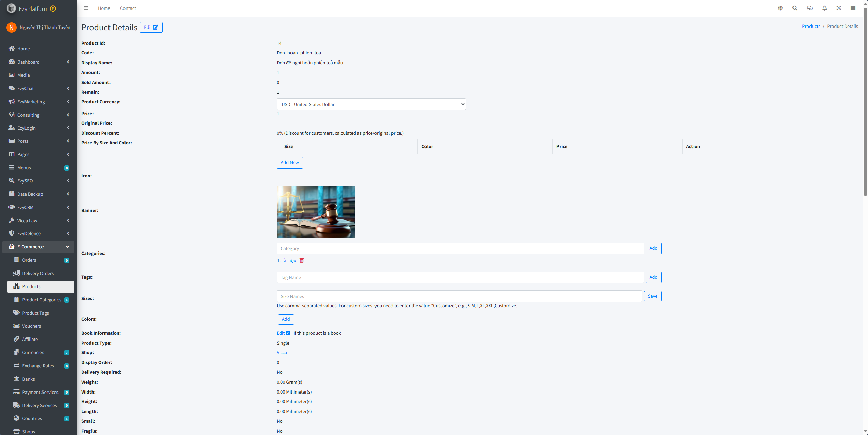This screenshot has width=868, height=435.
Task: Click the gavel banner thumbnail image
Action: pos(316,211)
